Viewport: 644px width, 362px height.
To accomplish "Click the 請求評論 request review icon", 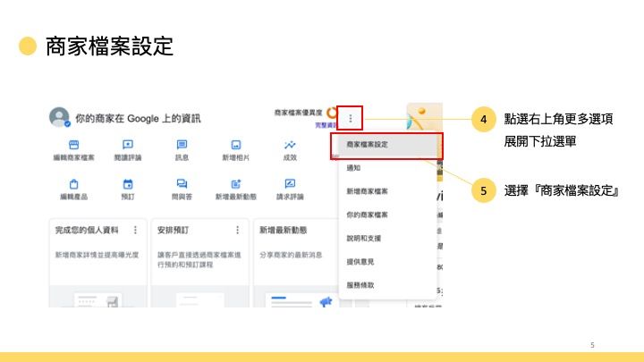I will pyautogui.click(x=290, y=184).
